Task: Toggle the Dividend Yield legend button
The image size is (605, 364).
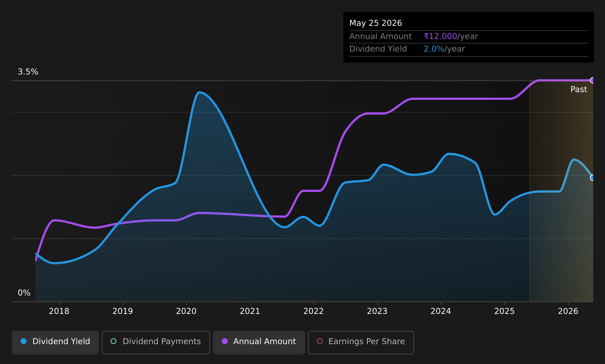Action: click(55, 342)
